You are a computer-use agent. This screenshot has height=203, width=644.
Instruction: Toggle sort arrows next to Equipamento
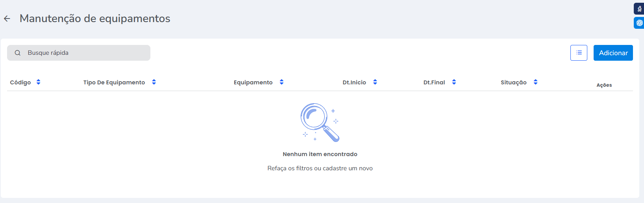(281, 82)
